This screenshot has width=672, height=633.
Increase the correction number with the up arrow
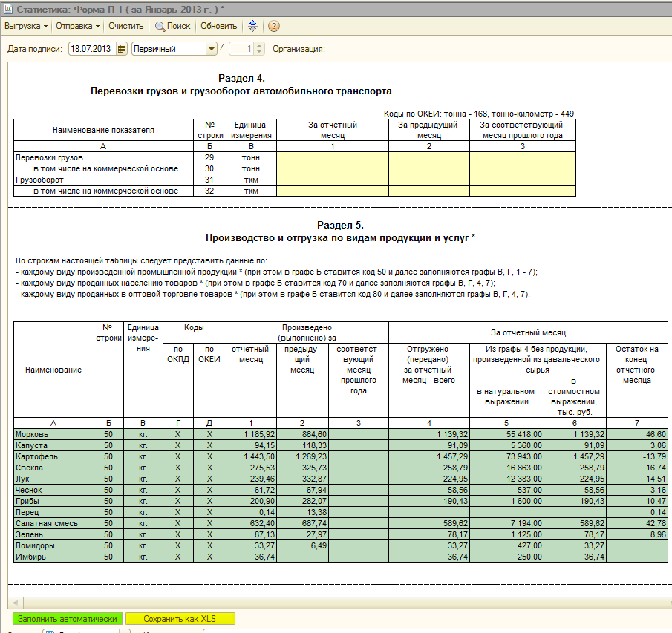point(259,46)
